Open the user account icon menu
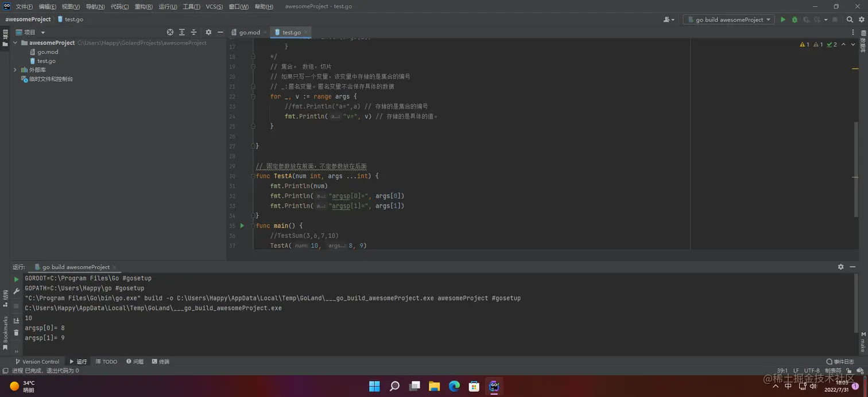The image size is (868, 397). [x=669, y=20]
